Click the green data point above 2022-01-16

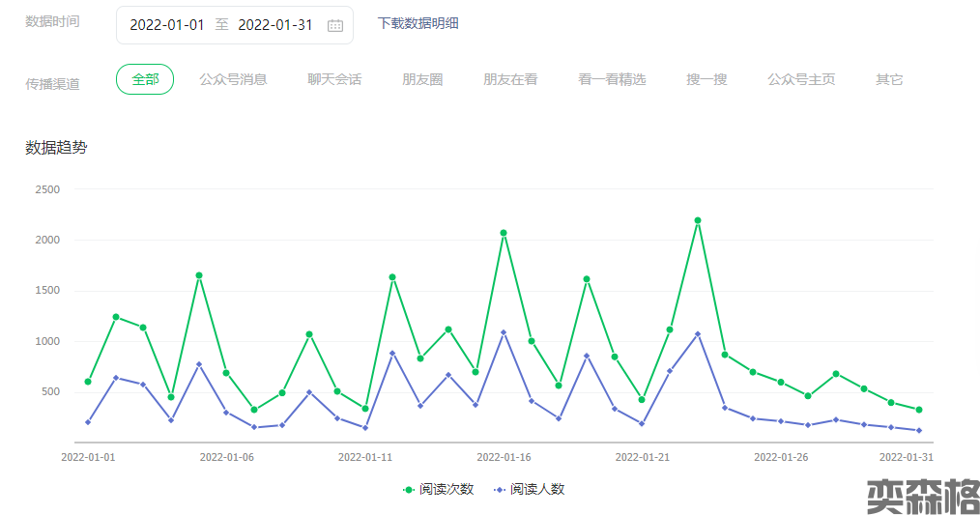tap(504, 233)
